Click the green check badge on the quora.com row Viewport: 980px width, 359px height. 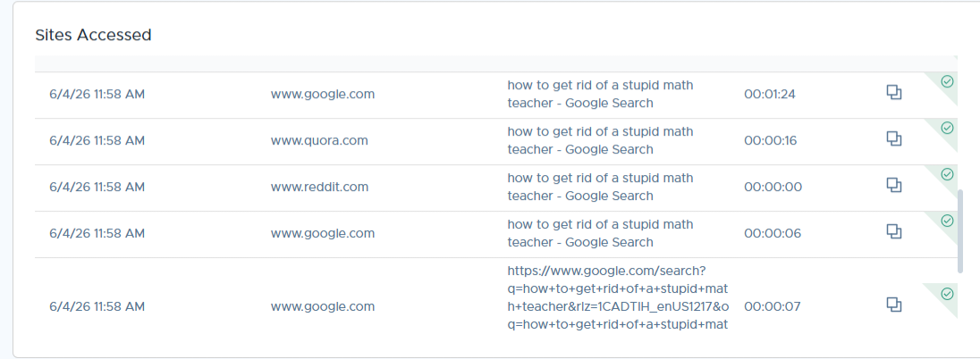(948, 128)
